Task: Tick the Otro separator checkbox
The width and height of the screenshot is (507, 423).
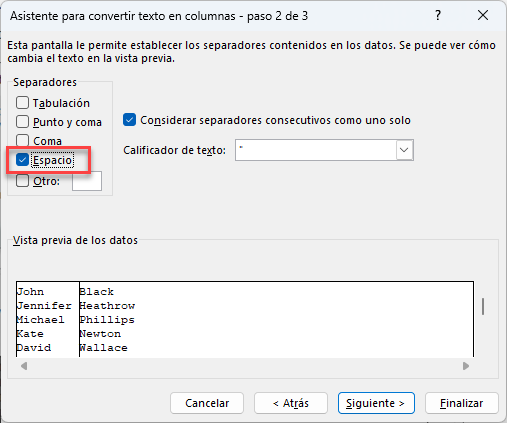Action: tap(22, 181)
